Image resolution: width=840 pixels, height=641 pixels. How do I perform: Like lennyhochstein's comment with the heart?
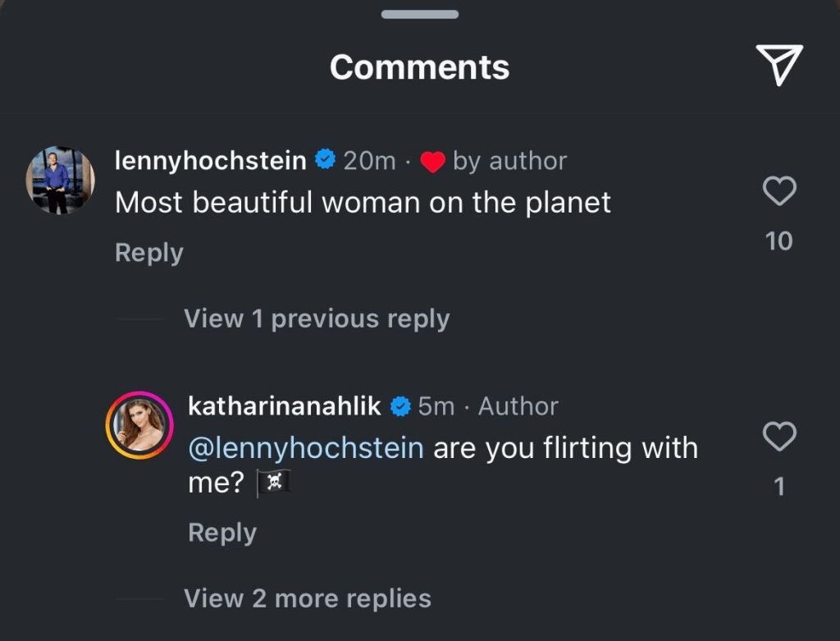coord(779,191)
